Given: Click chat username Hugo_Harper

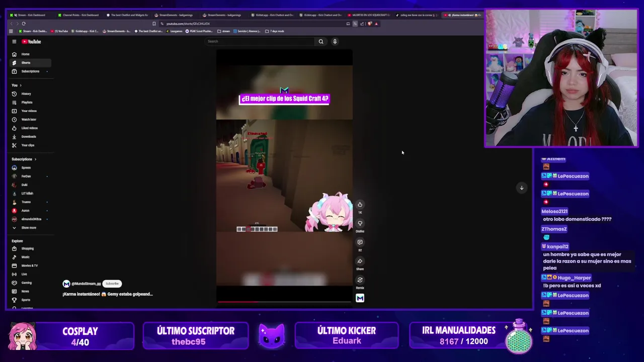Looking at the screenshot, I should click(574, 278).
